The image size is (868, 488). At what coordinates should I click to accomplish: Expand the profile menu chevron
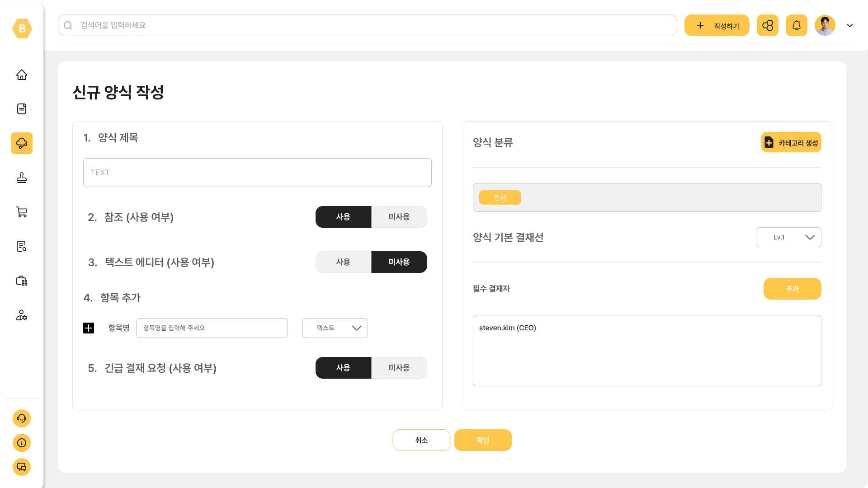point(850,25)
